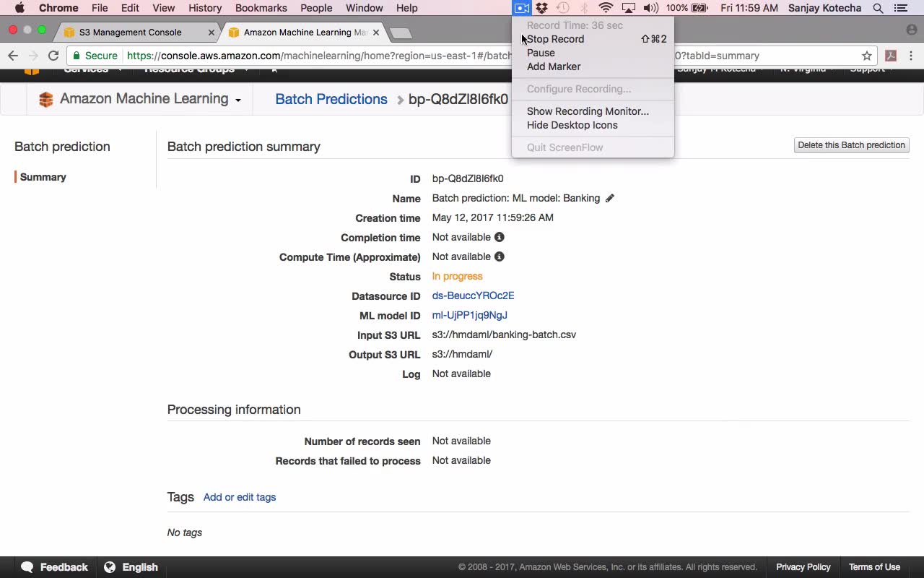Select Stop Record in ScreenFlow menu
Image resolution: width=924 pixels, height=578 pixels.
[555, 39]
